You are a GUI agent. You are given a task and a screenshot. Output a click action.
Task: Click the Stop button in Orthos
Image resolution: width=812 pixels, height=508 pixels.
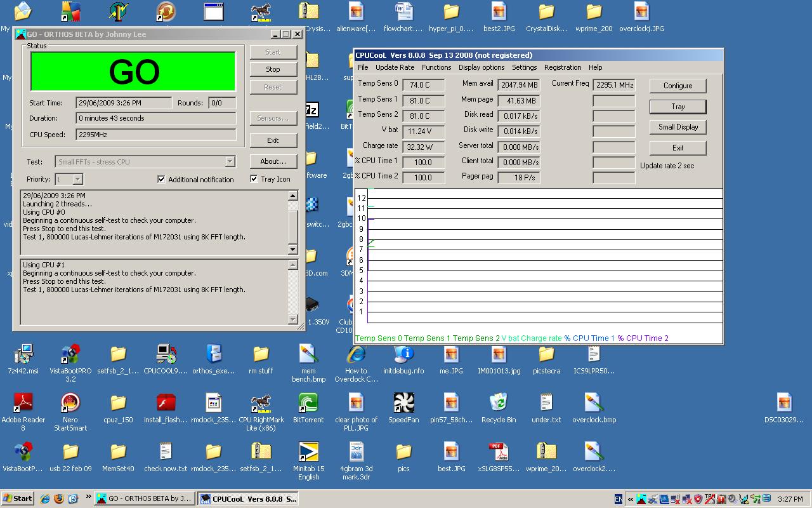273,69
